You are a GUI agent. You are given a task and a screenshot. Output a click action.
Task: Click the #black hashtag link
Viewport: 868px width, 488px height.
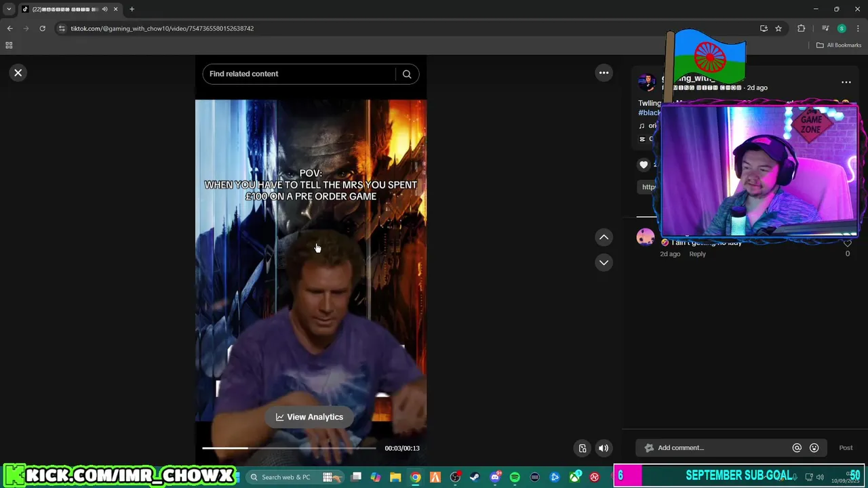pyautogui.click(x=650, y=113)
